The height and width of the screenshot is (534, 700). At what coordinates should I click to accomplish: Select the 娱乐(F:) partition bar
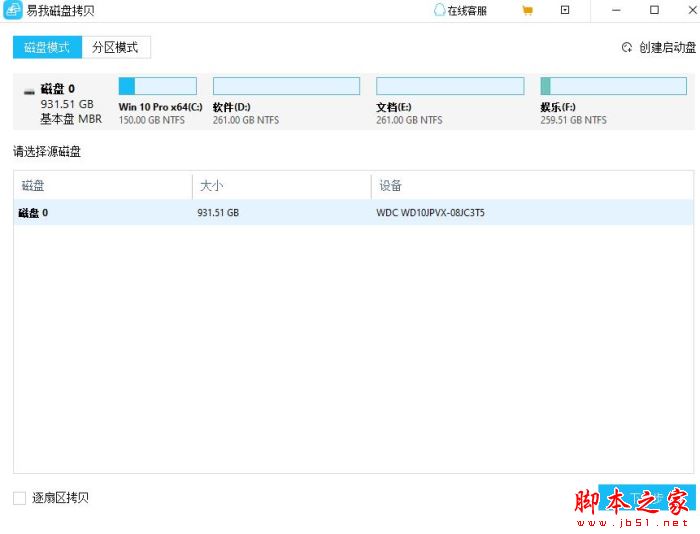(613, 86)
